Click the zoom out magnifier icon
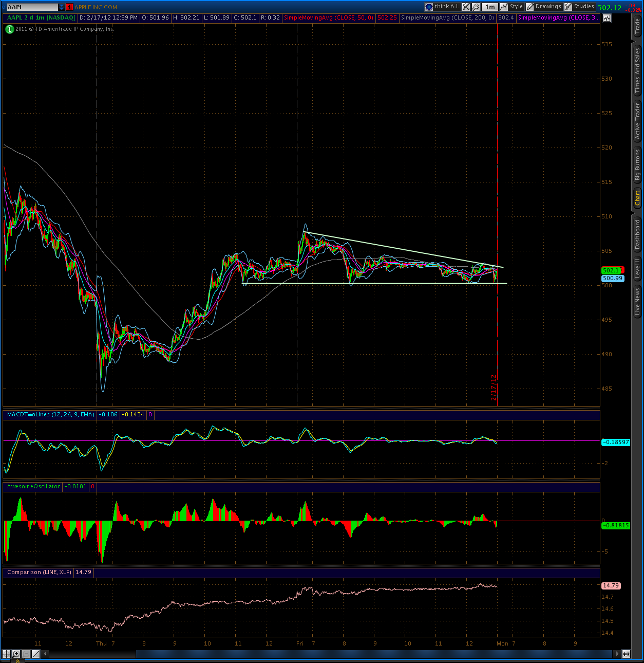Image resolution: width=644 pixels, height=663 pixels. (26, 654)
